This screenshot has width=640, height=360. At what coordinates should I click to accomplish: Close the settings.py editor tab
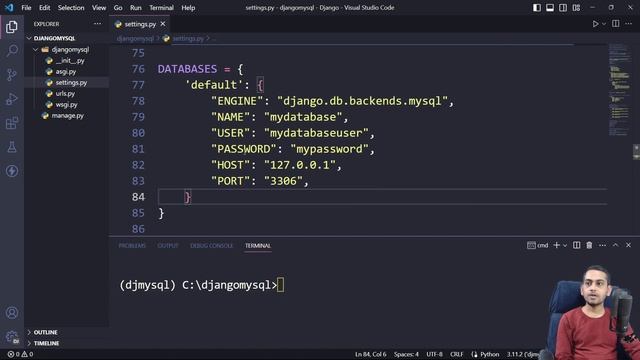tap(163, 24)
